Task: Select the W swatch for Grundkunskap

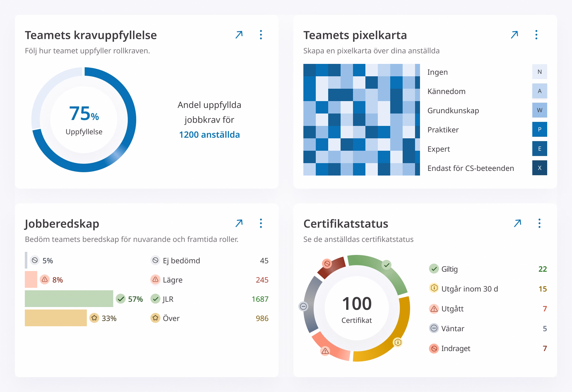Action: (540, 110)
